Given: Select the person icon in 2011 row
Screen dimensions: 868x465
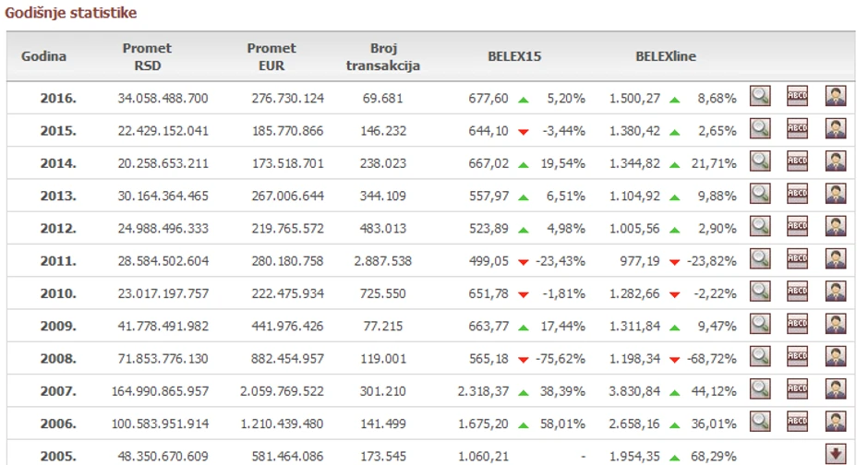Looking at the screenshot, I should (836, 259).
